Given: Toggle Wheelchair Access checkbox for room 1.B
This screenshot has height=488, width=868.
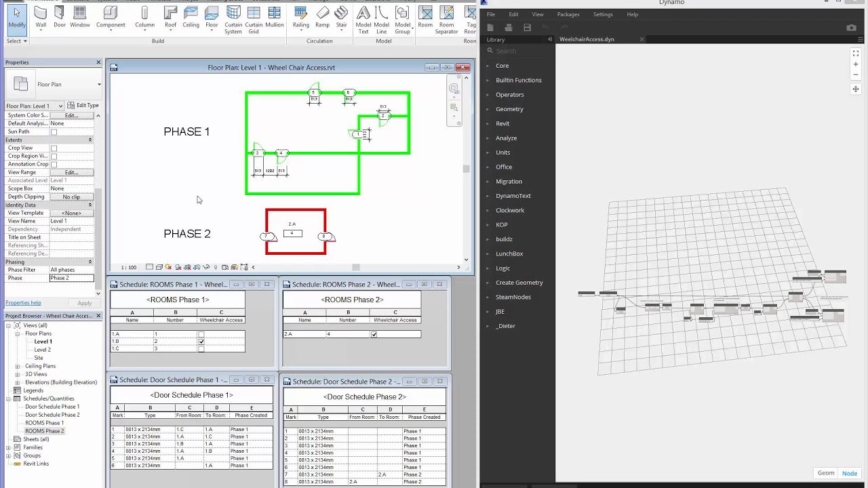Looking at the screenshot, I should [x=201, y=342].
